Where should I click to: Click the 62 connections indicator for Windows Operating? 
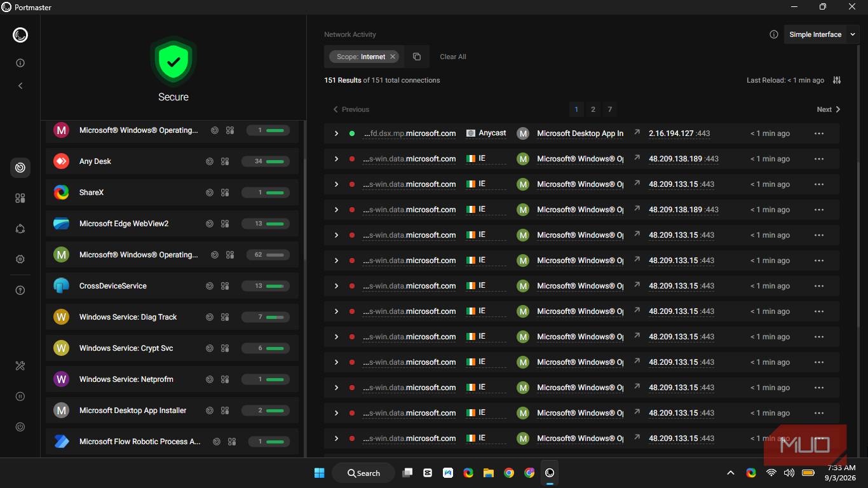click(x=268, y=255)
